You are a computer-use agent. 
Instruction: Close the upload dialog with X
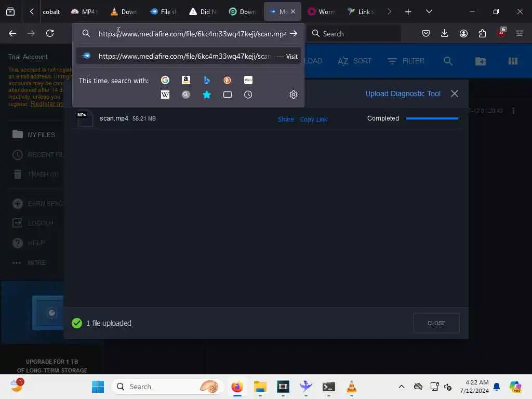[454, 94]
